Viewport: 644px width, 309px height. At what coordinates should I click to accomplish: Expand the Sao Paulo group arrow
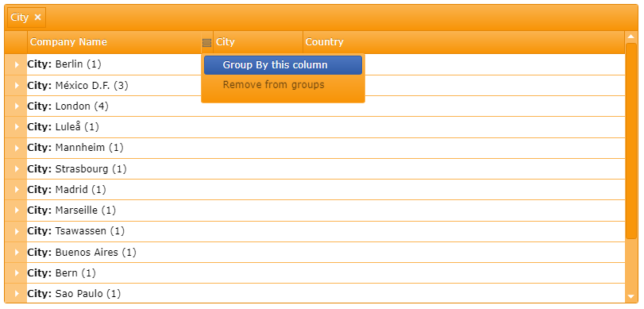click(17, 294)
